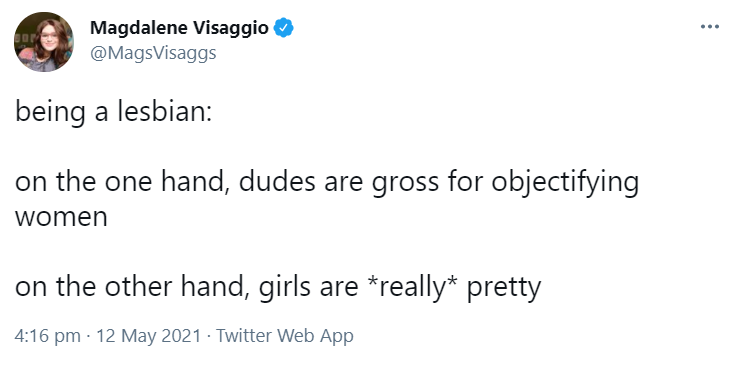Click the word 'pretty' ending the tweet
This screenshot has width=736, height=365.
[x=504, y=288]
